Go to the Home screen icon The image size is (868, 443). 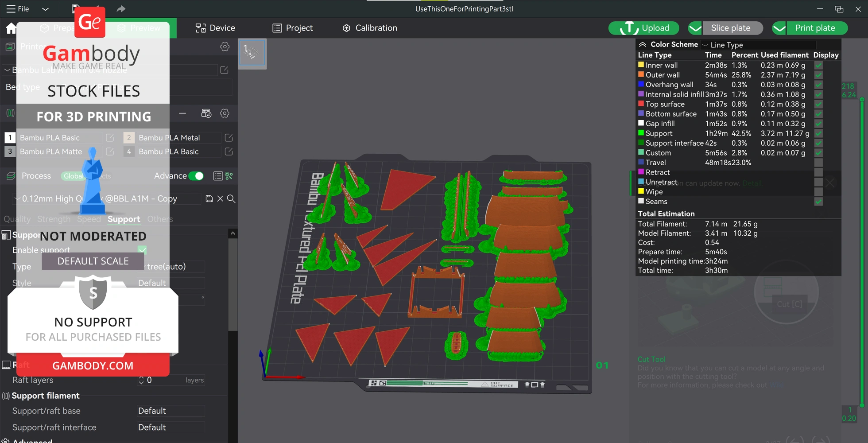pyautogui.click(x=11, y=29)
